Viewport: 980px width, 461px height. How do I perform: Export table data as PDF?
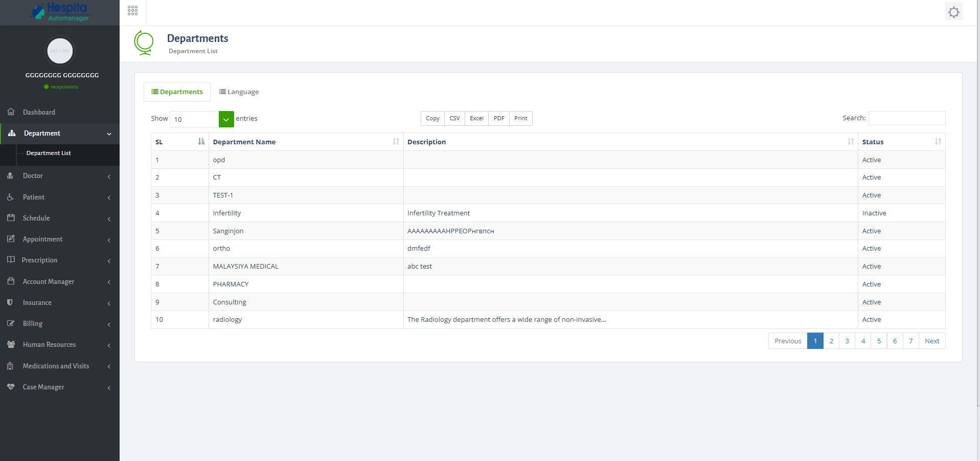(x=498, y=118)
